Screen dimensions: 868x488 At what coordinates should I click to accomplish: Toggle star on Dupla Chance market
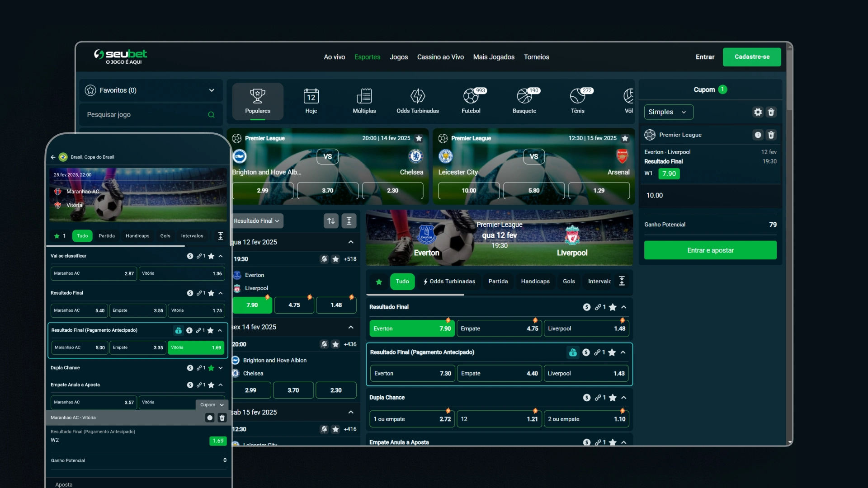613,398
